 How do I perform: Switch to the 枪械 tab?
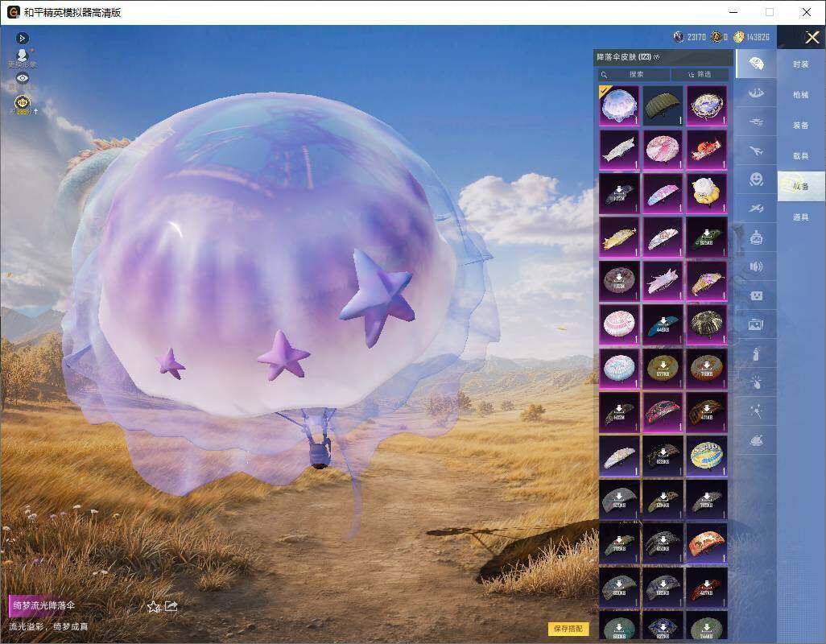801,95
